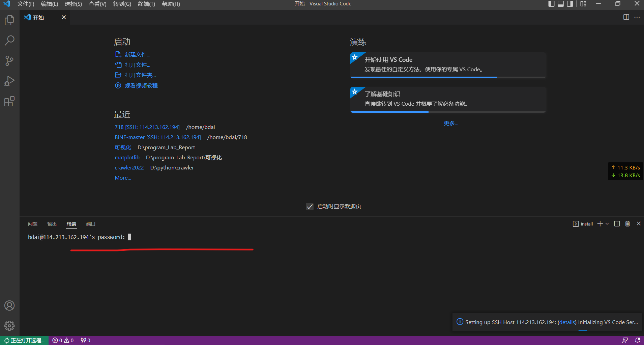The image size is (644, 345).
Task: Open 开始使用 VS Code walkthrough
Action: coord(448,65)
